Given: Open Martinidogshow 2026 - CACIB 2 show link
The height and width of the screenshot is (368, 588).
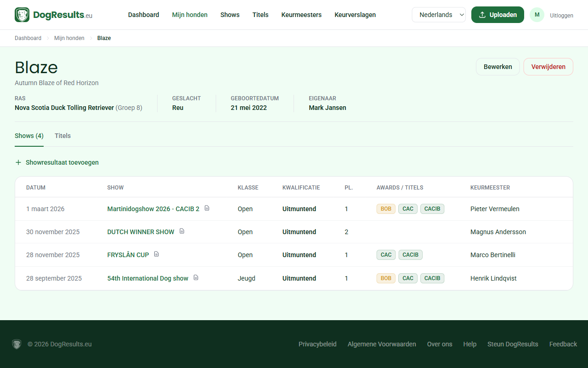Looking at the screenshot, I should point(153,209).
